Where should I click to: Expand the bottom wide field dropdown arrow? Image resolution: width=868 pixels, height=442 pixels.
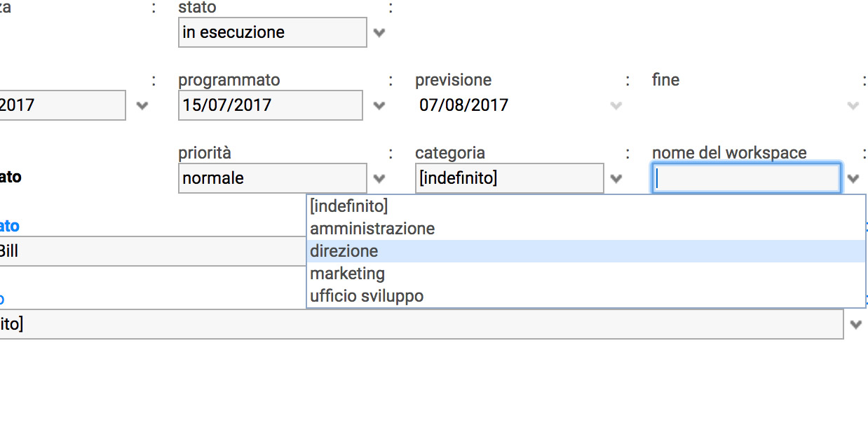point(856,325)
